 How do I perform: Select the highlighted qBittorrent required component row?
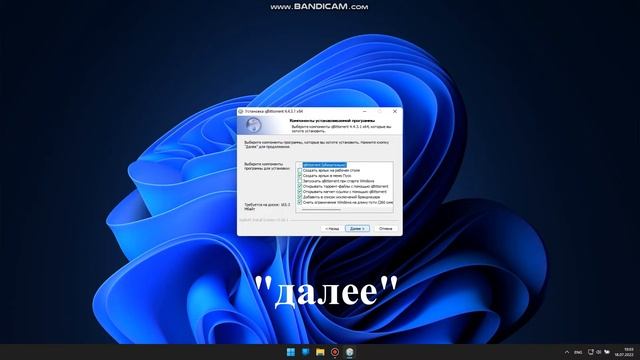coord(324,165)
